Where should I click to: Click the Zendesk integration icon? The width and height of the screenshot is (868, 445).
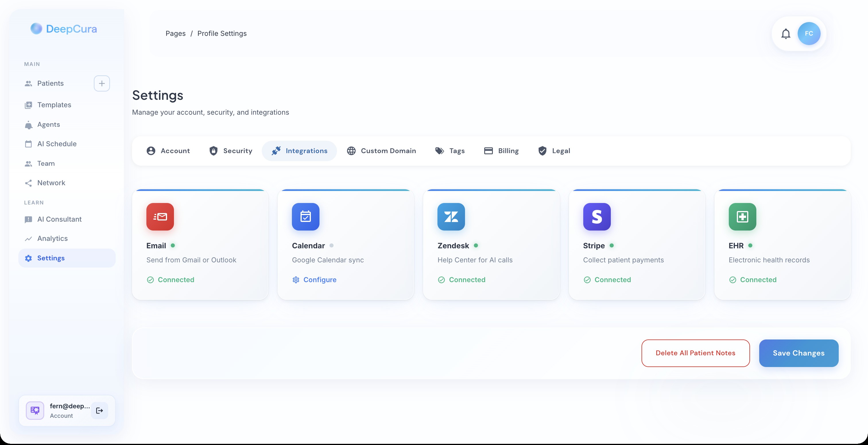[451, 217]
